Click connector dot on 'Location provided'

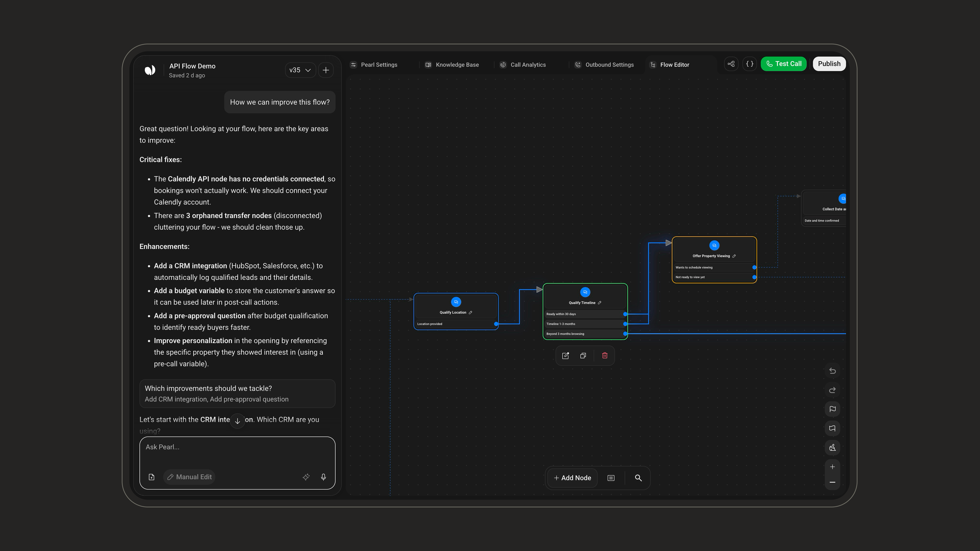(496, 324)
